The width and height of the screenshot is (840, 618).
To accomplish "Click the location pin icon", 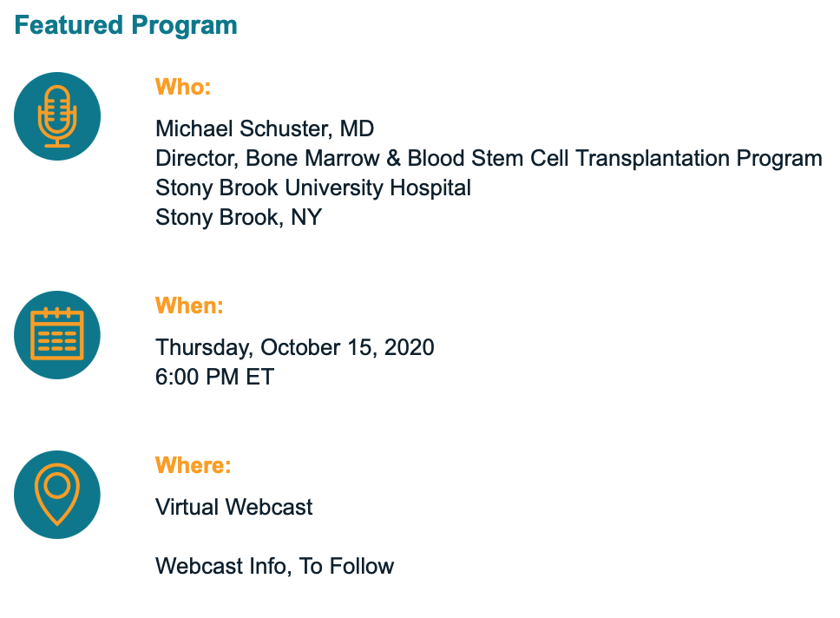I will 57,495.
